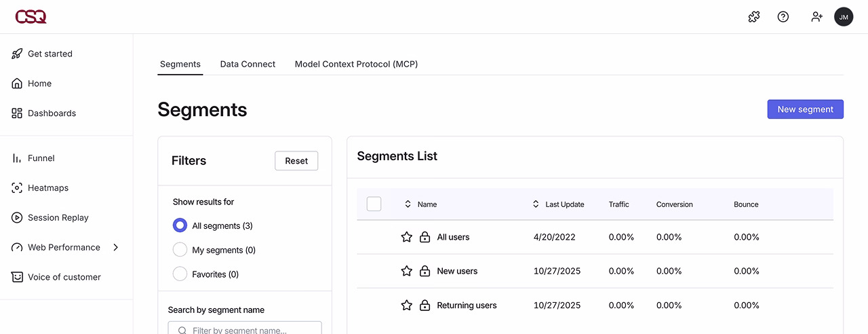Open the All users segment

[453, 237]
